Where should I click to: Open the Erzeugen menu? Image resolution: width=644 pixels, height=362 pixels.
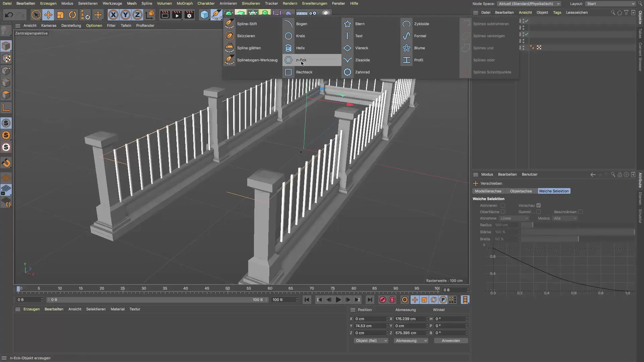48,3
